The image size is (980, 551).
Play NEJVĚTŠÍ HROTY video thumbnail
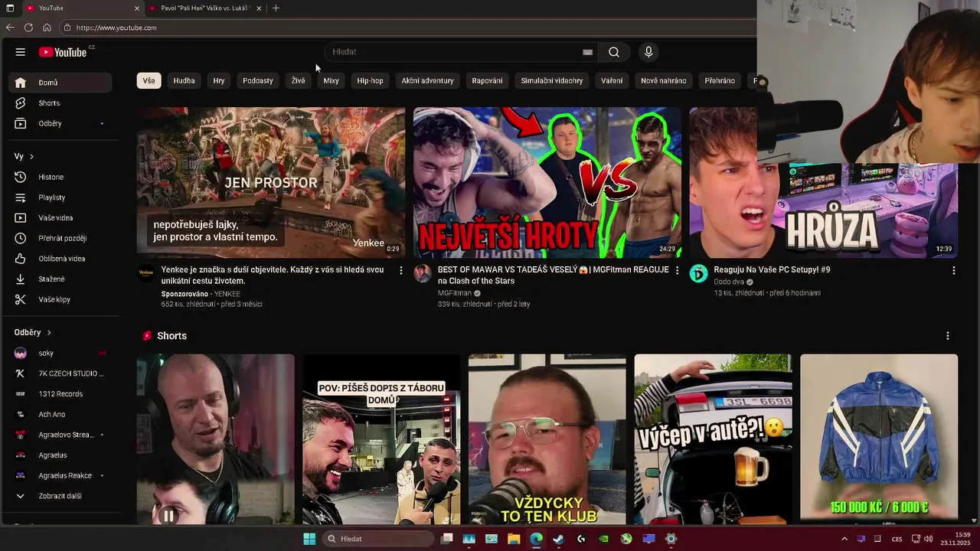coord(547,182)
